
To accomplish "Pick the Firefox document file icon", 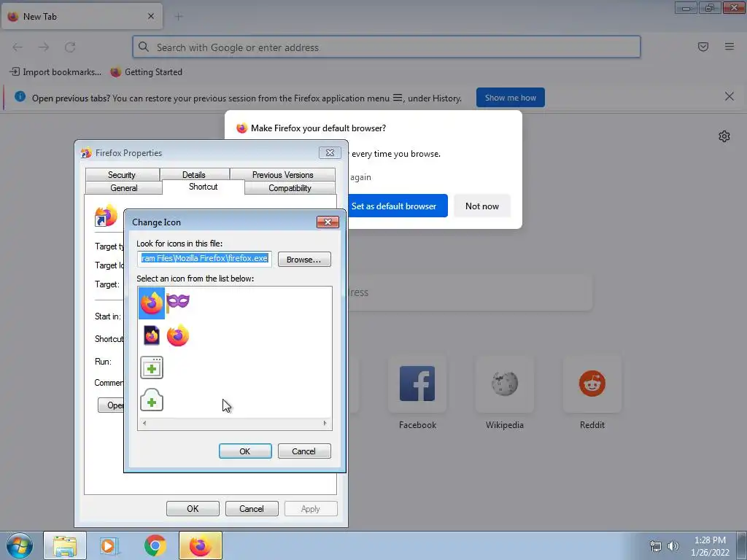I will click(x=152, y=335).
